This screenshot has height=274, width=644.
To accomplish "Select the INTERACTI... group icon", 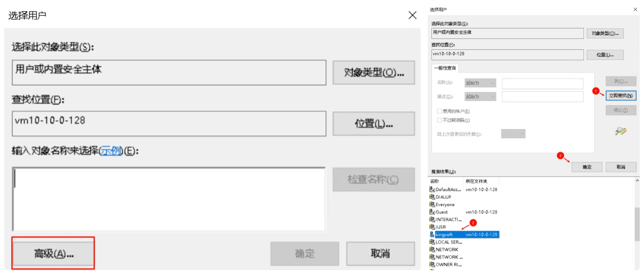I will tap(432, 220).
